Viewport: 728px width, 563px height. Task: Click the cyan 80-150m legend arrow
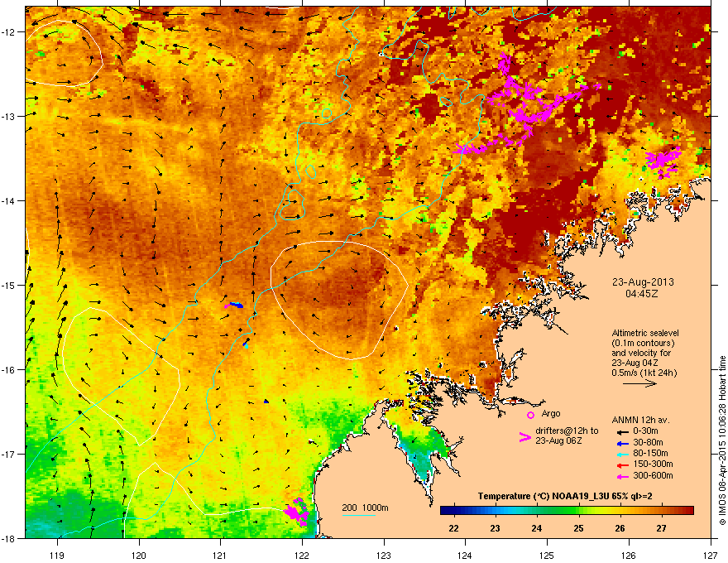(622, 455)
